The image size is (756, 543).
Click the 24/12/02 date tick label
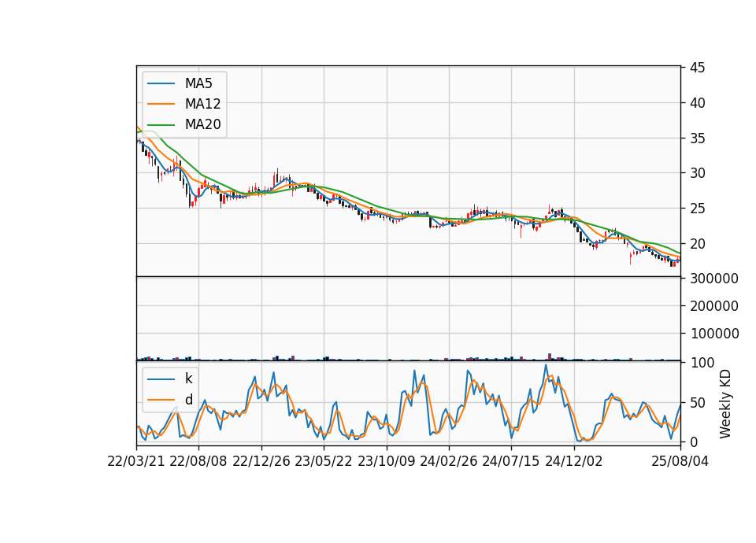click(574, 461)
